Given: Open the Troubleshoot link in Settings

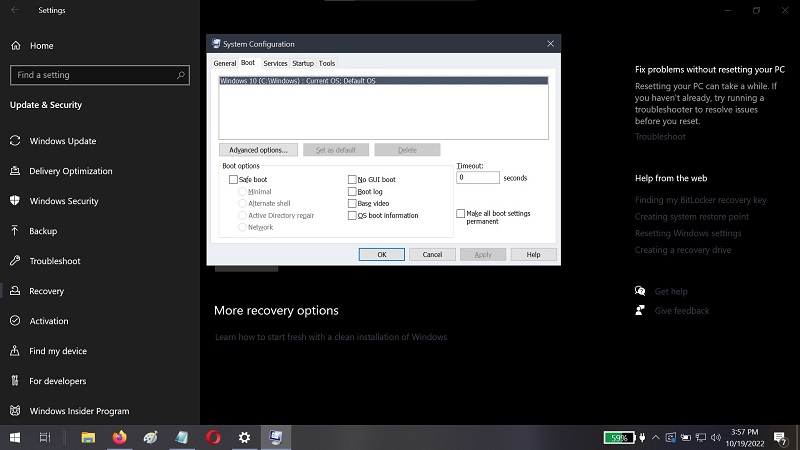Looking at the screenshot, I should click(660, 137).
